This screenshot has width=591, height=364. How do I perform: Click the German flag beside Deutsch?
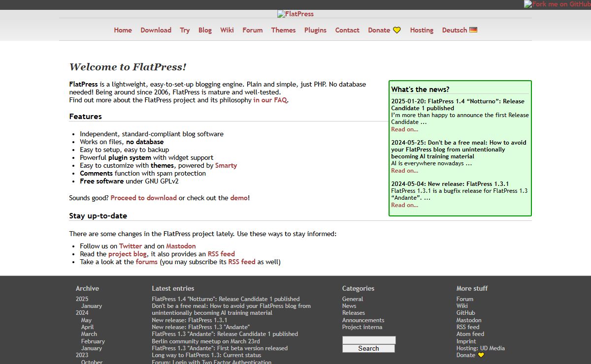click(473, 30)
